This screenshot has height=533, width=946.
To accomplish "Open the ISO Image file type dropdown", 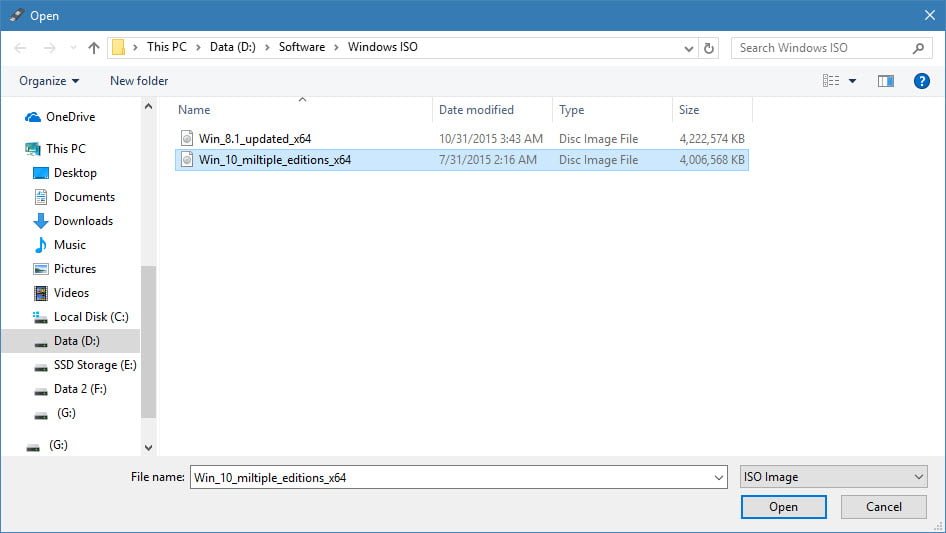I will click(x=833, y=477).
